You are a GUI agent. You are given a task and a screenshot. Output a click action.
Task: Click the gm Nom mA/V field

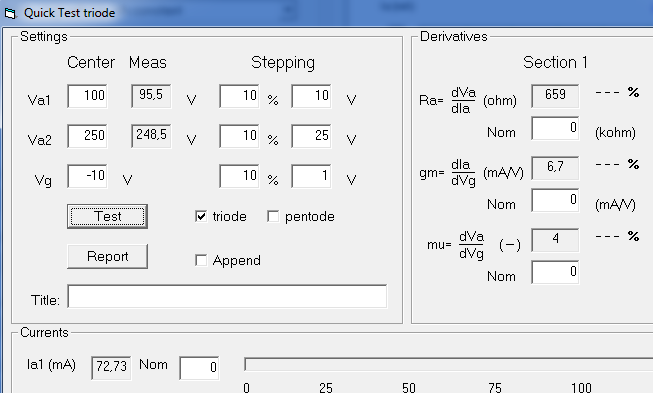click(x=555, y=200)
